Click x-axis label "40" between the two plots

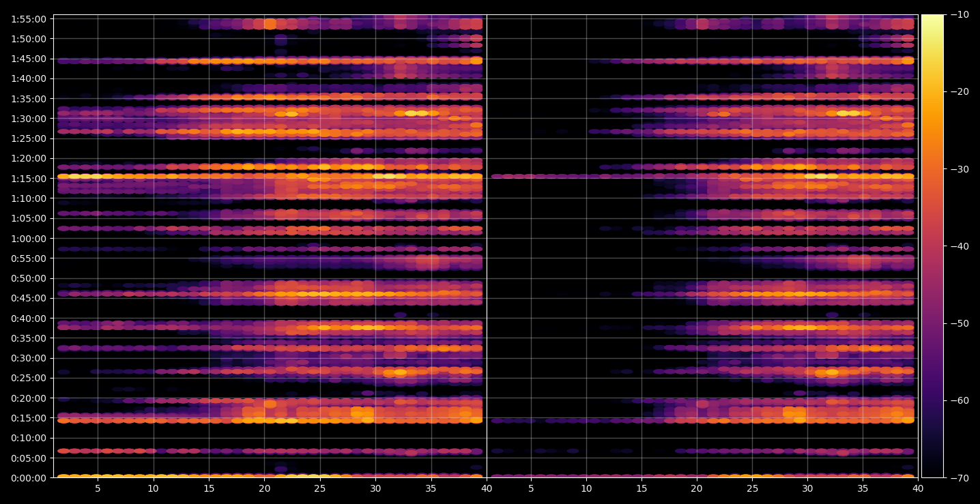click(x=487, y=488)
